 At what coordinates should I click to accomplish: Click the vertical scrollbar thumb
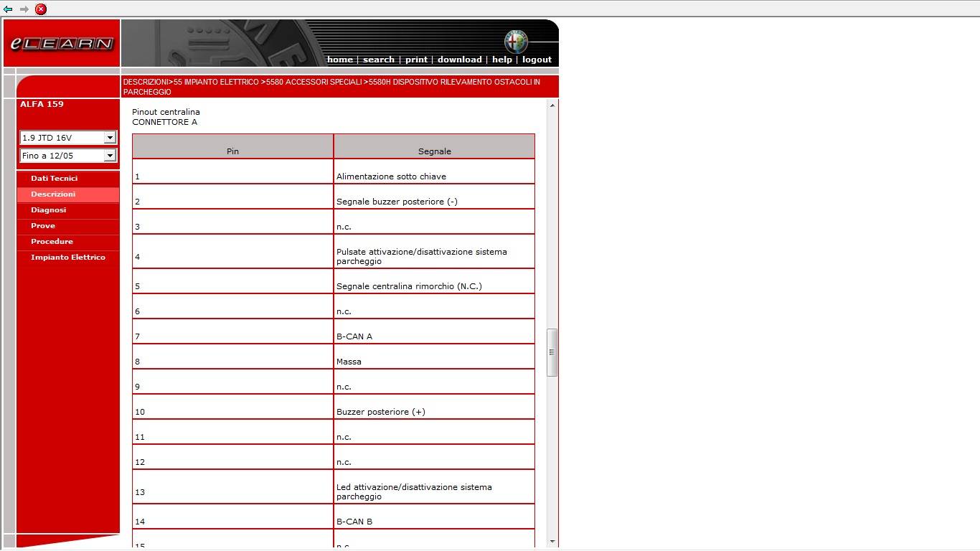coord(552,352)
